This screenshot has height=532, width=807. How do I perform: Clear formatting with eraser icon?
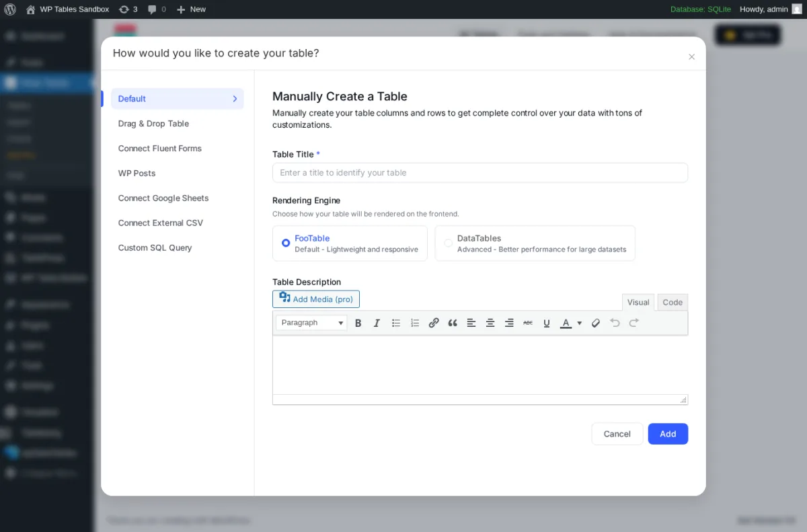tap(596, 323)
